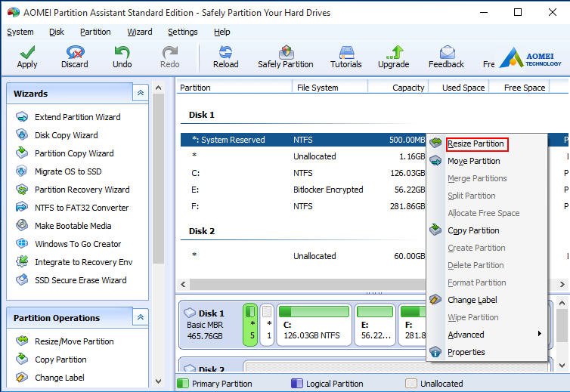Sort by the Used Space column header
Image resolution: width=570 pixels, height=392 pixels.
click(x=459, y=88)
